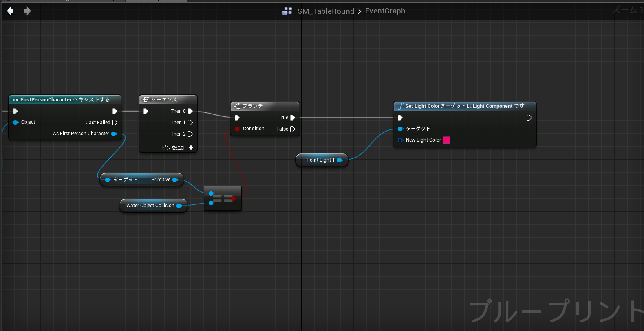Select the Water Object Collision variable node

coord(153,206)
